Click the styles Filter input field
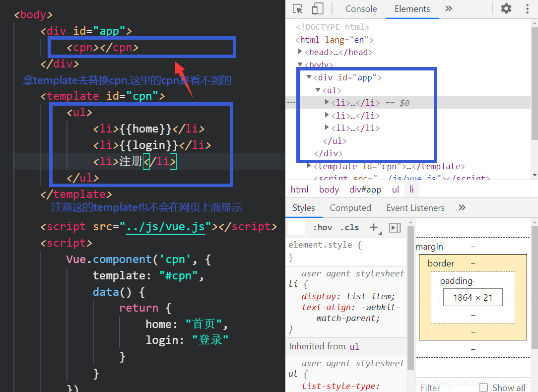Image resolution: width=538 pixels, height=392 pixels. [x=296, y=227]
